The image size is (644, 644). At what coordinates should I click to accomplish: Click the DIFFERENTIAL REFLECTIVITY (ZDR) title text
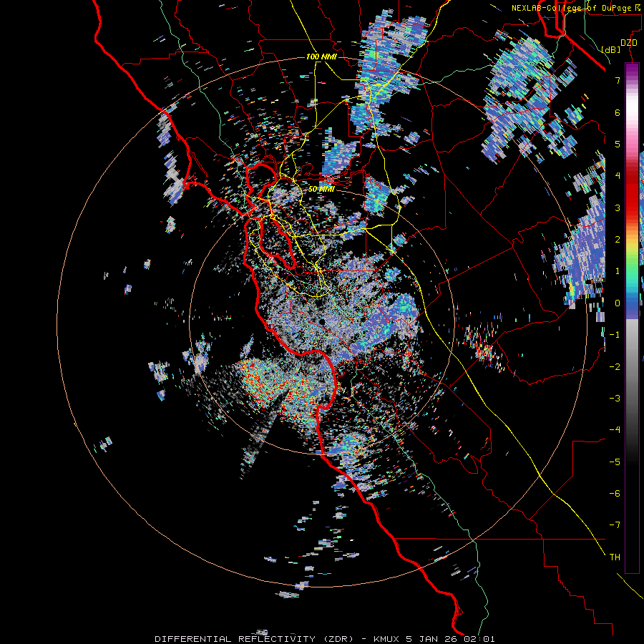pos(254,639)
